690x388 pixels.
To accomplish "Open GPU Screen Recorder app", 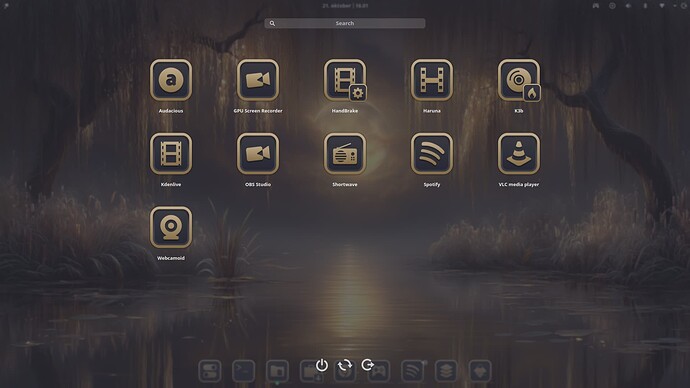I will pyautogui.click(x=258, y=80).
